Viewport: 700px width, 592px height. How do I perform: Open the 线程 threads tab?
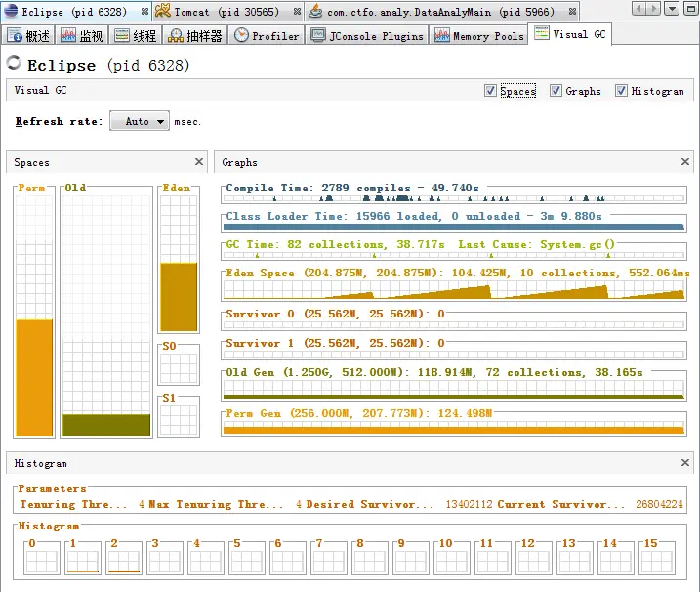136,35
